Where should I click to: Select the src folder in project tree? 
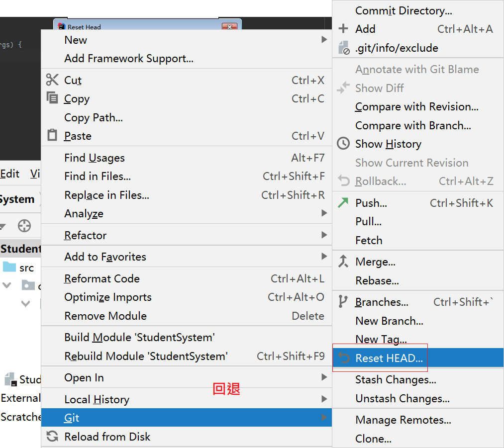(26, 268)
